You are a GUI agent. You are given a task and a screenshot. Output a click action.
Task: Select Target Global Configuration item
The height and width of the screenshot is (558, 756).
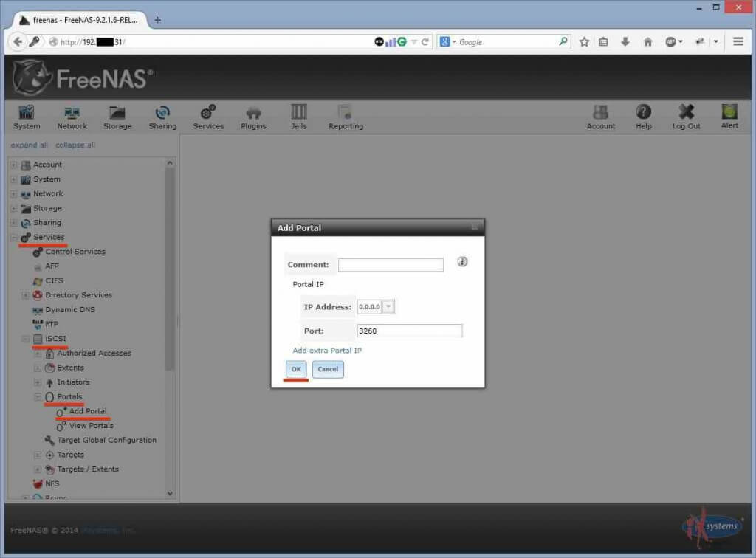point(106,440)
